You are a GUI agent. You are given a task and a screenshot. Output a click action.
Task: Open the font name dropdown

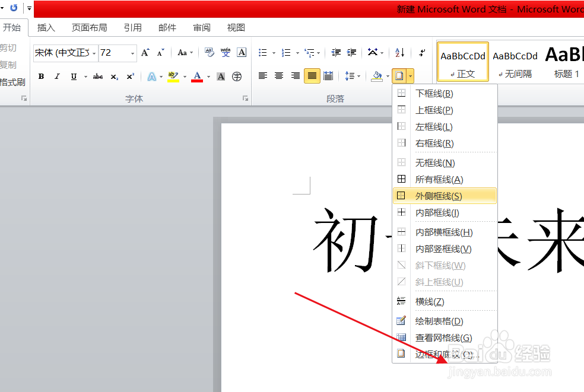(x=94, y=53)
